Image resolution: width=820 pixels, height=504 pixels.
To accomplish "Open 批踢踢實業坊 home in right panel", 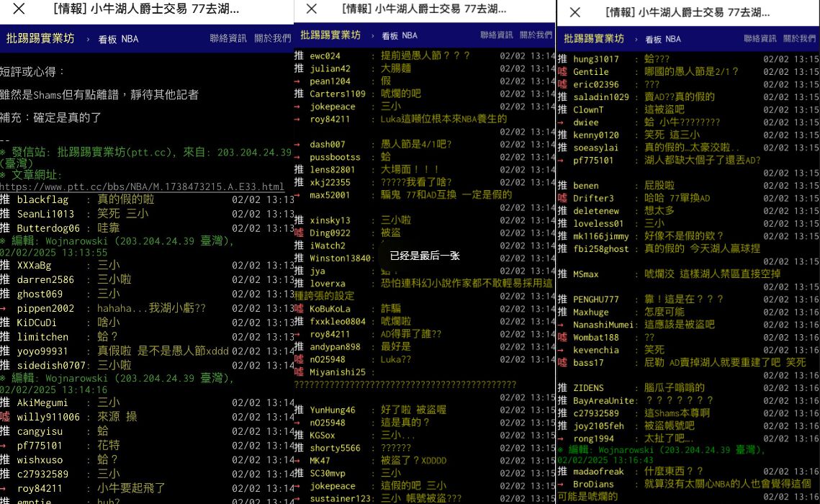I will tap(594, 39).
